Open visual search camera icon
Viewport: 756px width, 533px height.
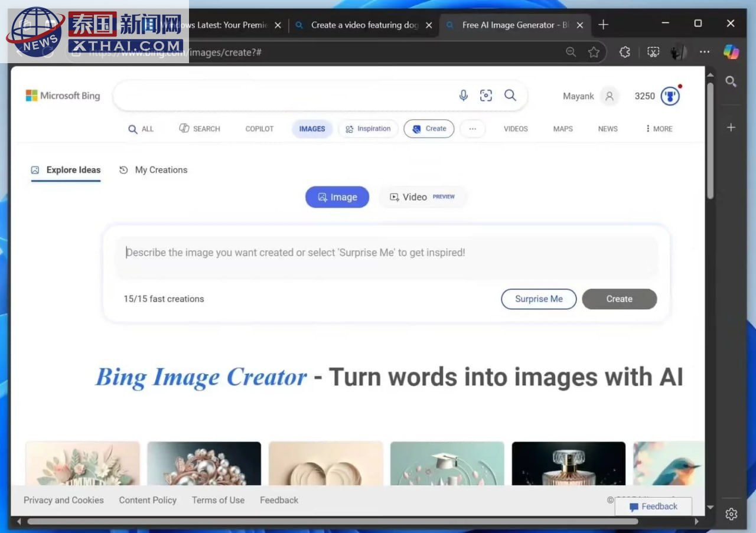(486, 96)
